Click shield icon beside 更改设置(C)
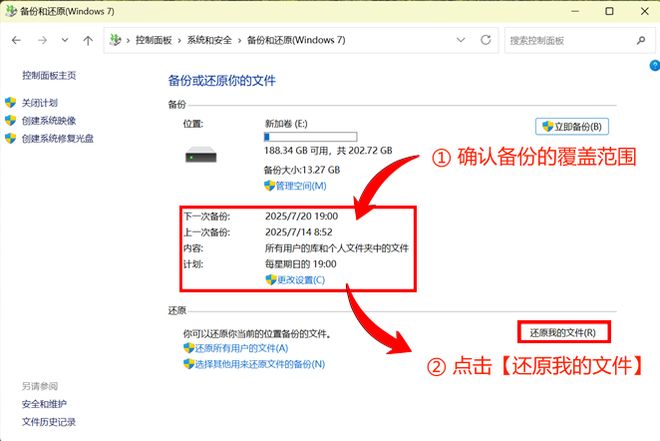660x441 pixels. [271, 280]
